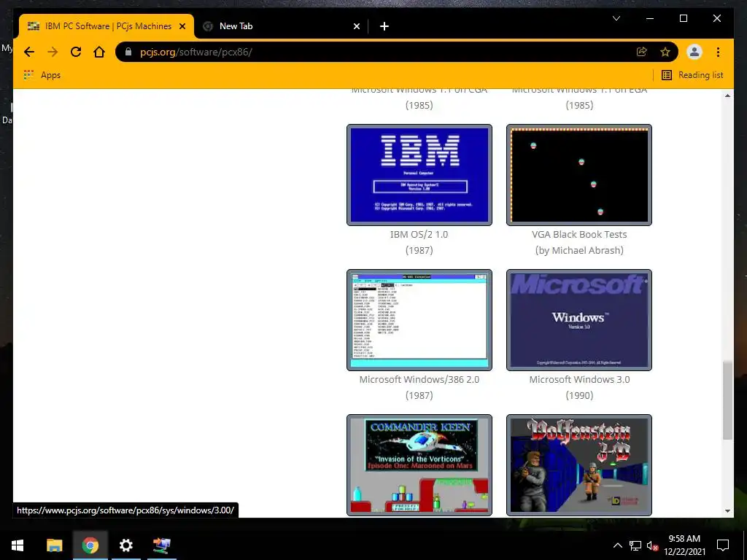Open the home page via house icon

click(99, 52)
